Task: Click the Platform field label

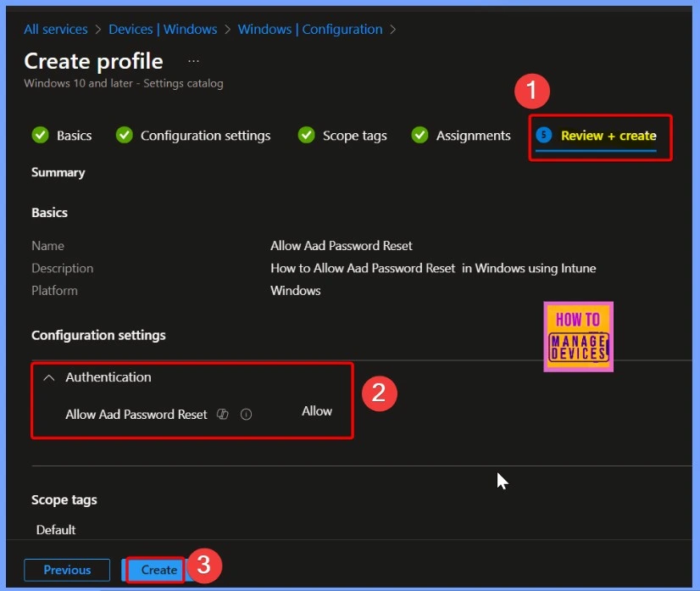Action: coord(54,291)
